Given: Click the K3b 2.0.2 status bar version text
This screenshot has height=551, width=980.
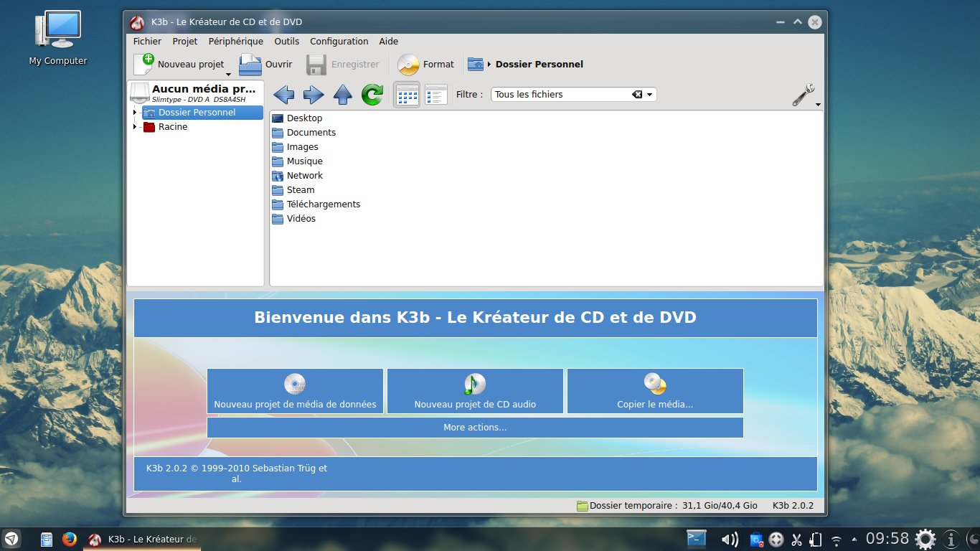Looking at the screenshot, I should point(793,506).
